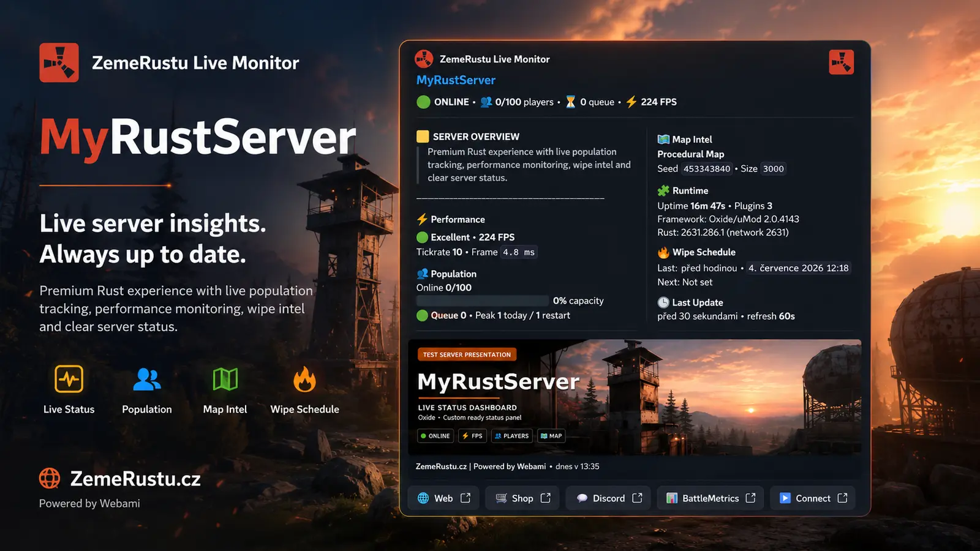Click the yellow square SERVER OVERVIEW icon
The image size is (980, 551).
423,137
